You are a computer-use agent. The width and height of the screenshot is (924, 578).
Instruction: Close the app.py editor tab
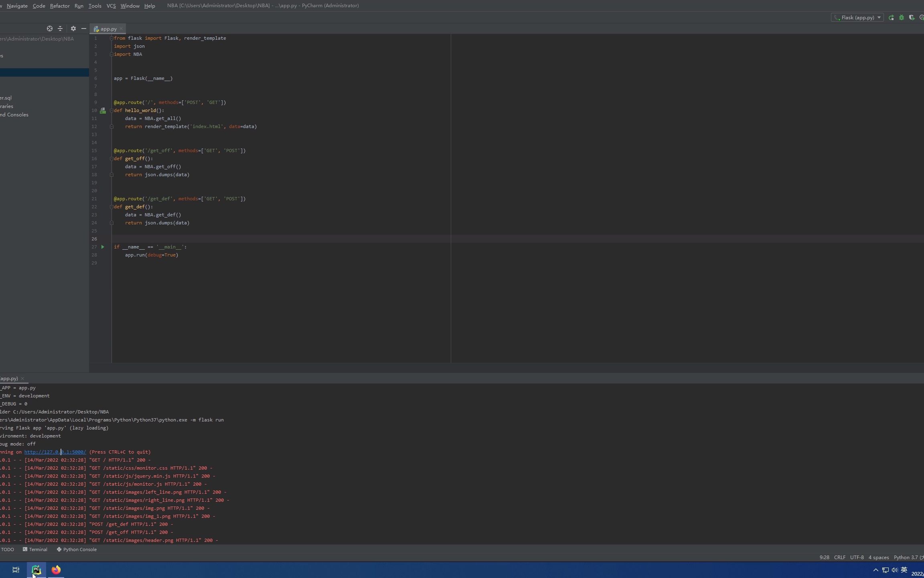121,28
